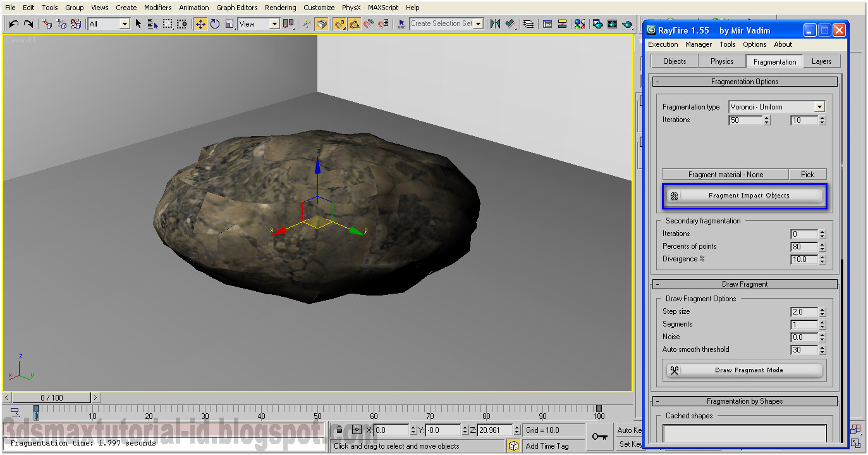Open the Curve Editor
The width and height of the screenshot is (868, 455).
point(547,23)
